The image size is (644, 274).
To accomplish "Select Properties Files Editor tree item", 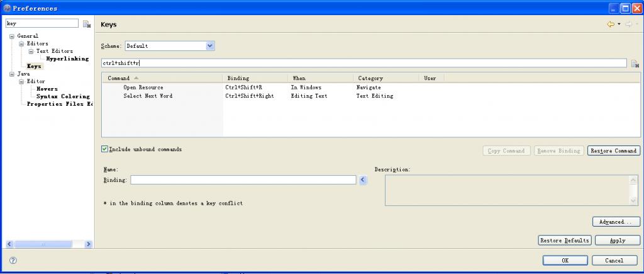I will pos(60,104).
